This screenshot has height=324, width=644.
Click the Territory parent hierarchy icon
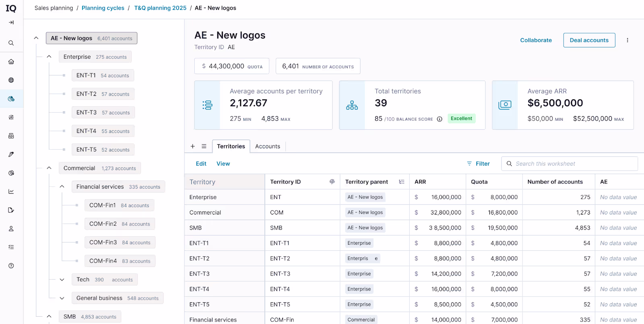402,182
